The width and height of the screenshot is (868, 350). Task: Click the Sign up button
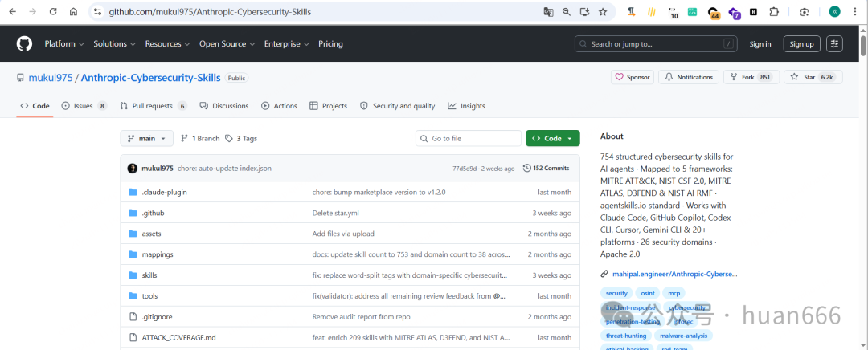point(801,44)
